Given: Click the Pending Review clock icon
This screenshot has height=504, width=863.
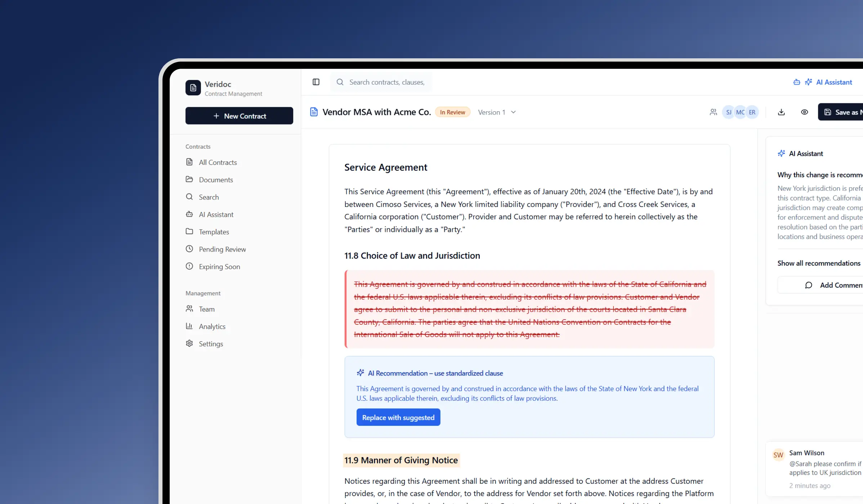Looking at the screenshot, I should tap(189, 249).
